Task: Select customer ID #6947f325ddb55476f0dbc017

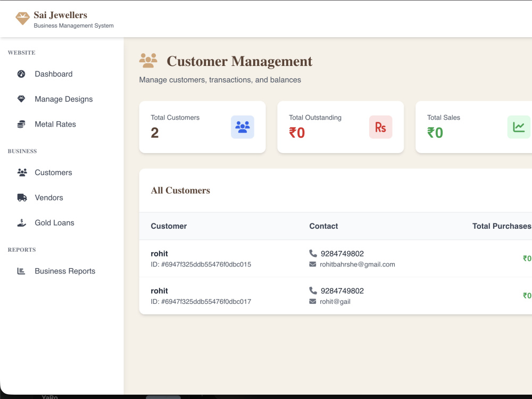Action: 201,302
